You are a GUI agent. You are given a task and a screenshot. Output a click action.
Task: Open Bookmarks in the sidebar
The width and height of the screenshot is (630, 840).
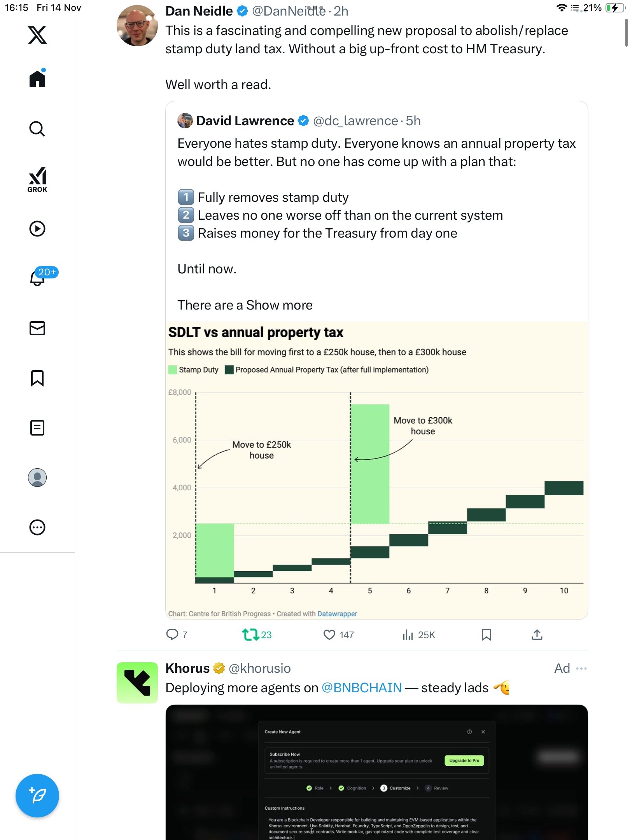click(37, 378)
